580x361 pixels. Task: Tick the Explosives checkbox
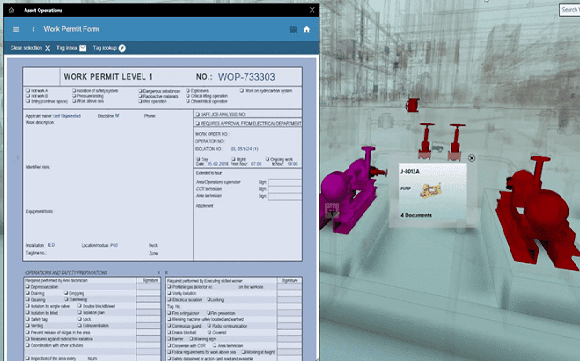pos(188,91)
